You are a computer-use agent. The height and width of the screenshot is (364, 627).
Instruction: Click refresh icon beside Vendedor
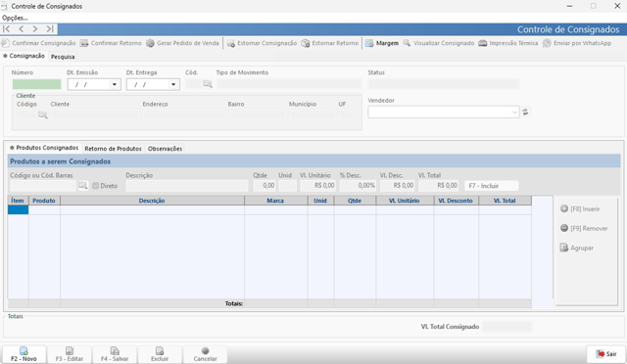(x=525, y=113)
